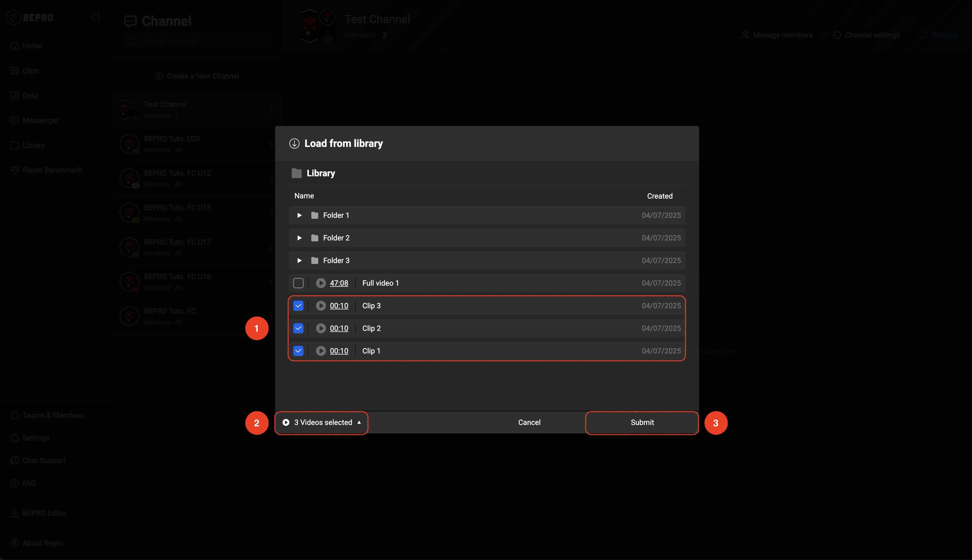Uncheck the Clip 3 checkbox
This screenshot has width=972, height=560.
tap(298, 306)
